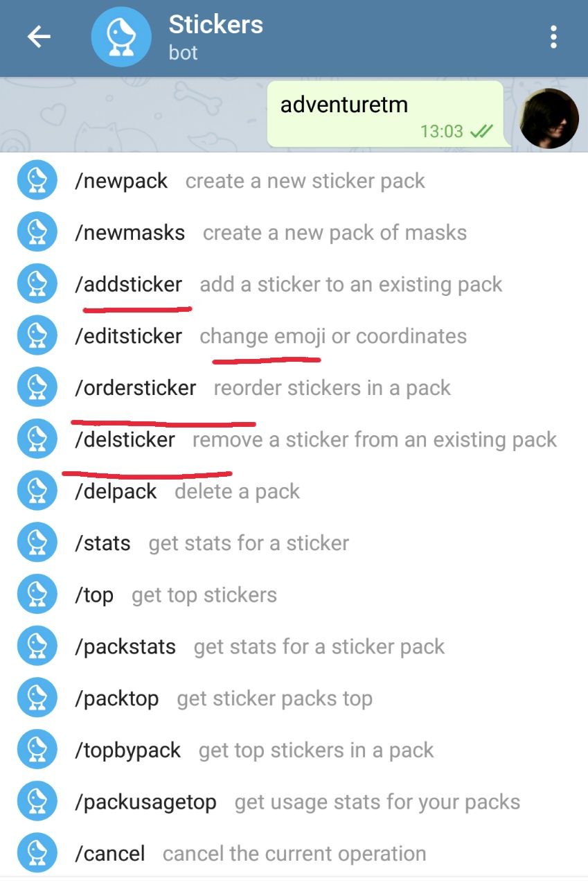The height and width of the screenshot is (887, 588).
Task: Choose the /editsticker command
Action: tap(294, 336)
